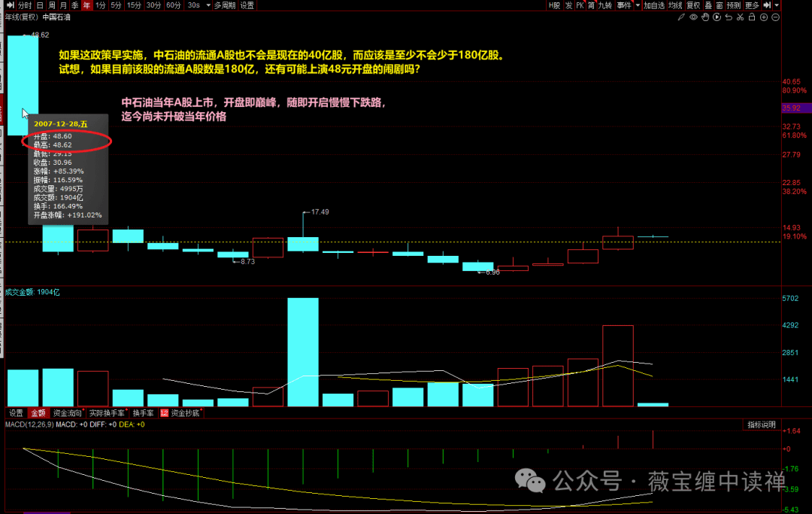
Task: Switch to 30分 period
Action: coord(153,5)
